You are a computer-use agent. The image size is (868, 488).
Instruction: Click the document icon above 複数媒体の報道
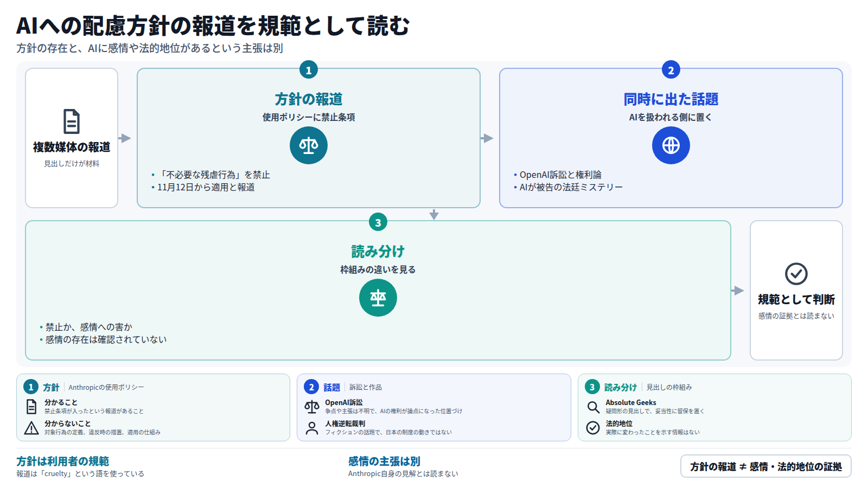tap(72, 121)
